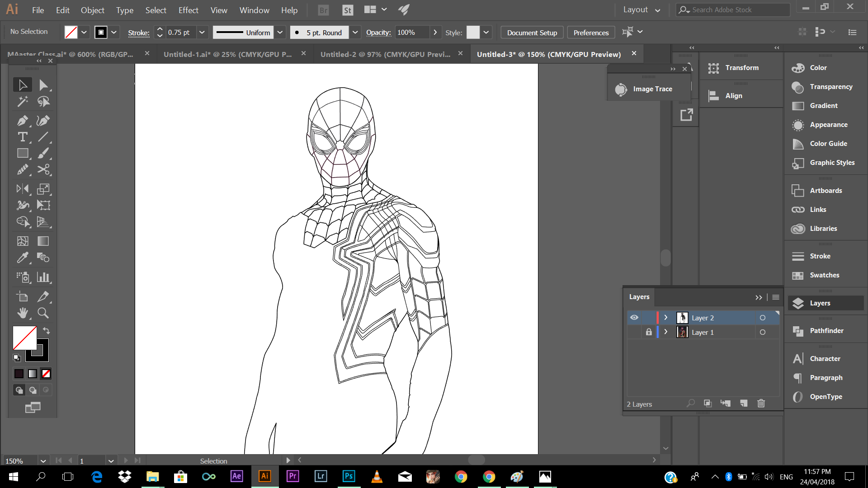
Task: Activate the Zoom tool
Action: pyautogui.click(x=43, y=313)
